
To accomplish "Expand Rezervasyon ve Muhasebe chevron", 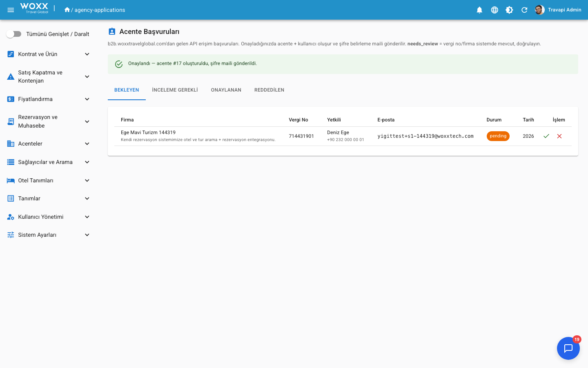I will [87, 121].
